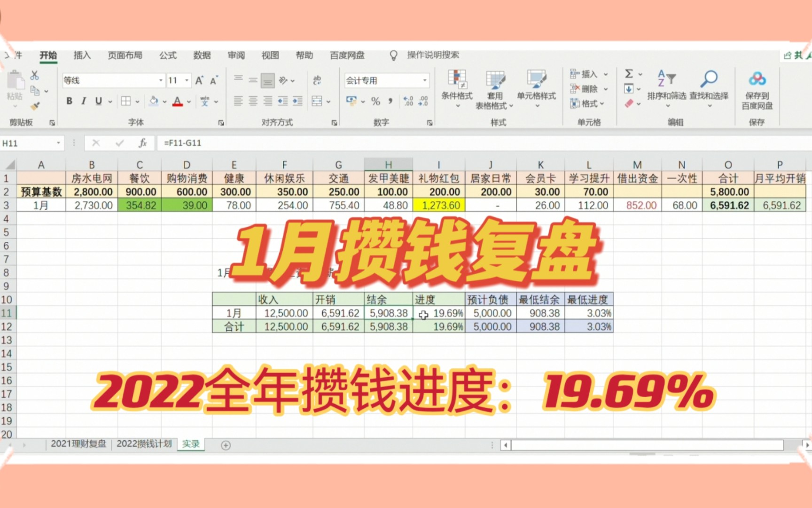812x508 pixels.
Task: Open Find and Select (查找和选择)
Action: (x=709, y=88)
